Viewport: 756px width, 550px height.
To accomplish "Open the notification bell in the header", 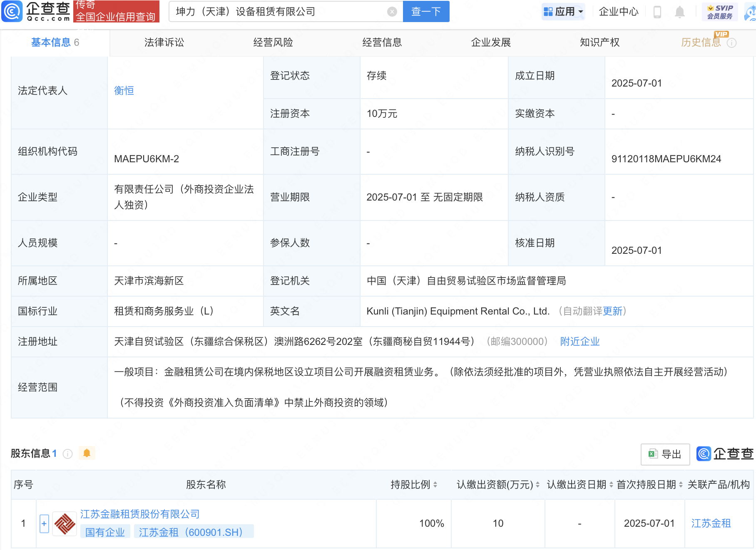I will coord(680,12).
